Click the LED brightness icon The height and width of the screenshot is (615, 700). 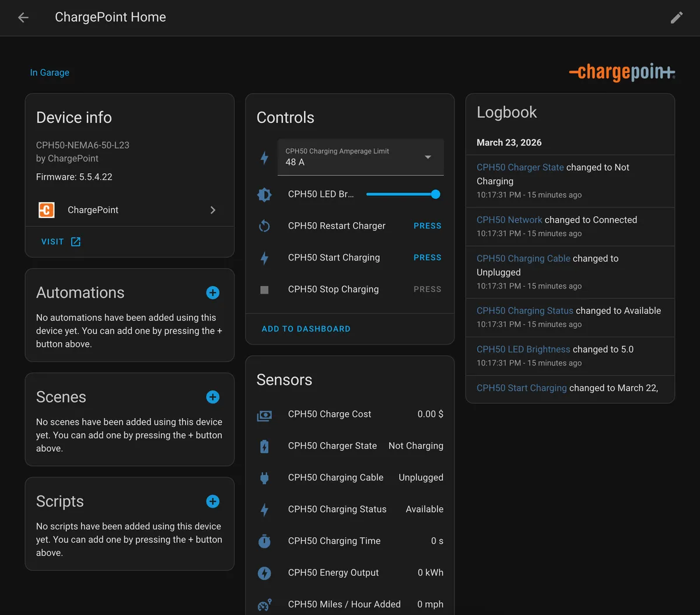click(264, 194)
